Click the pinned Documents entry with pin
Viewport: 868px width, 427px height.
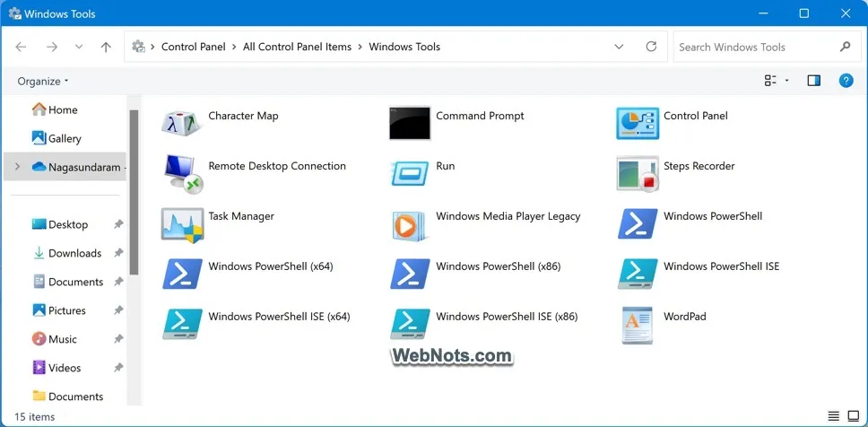77,282
